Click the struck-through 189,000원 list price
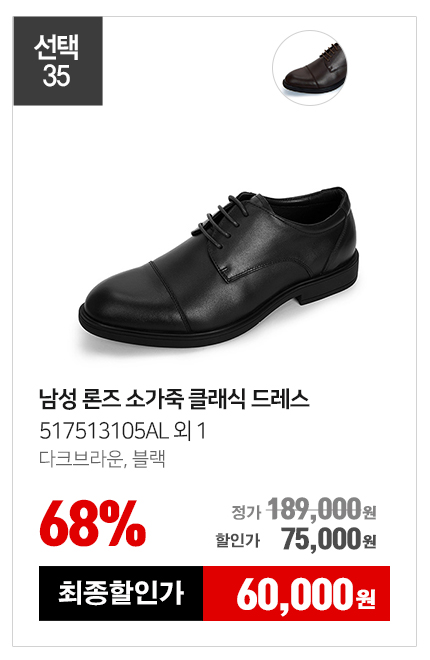 tap(321, 509)
